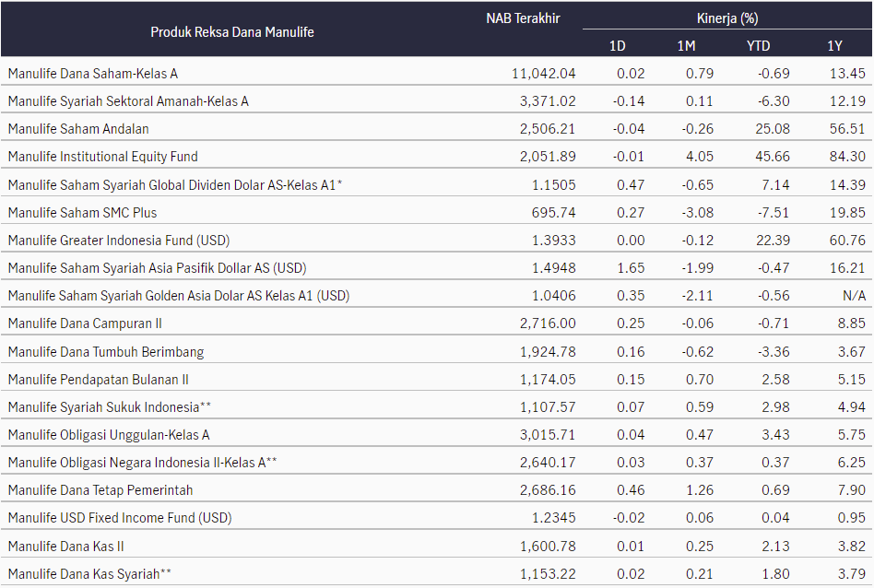The image size is (874, 588).
Task: Select Manulife Pendapatan Bulanan II
Action: (98, 380)
